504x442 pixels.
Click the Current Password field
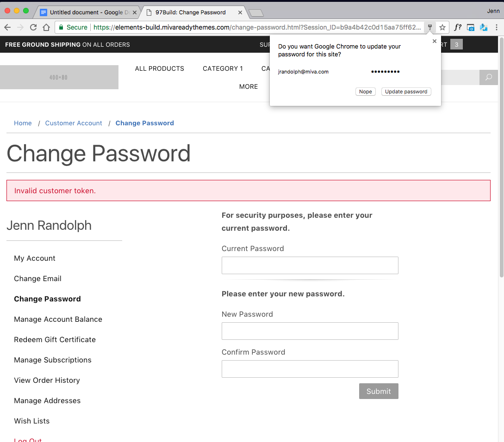[x=310, y=265]
